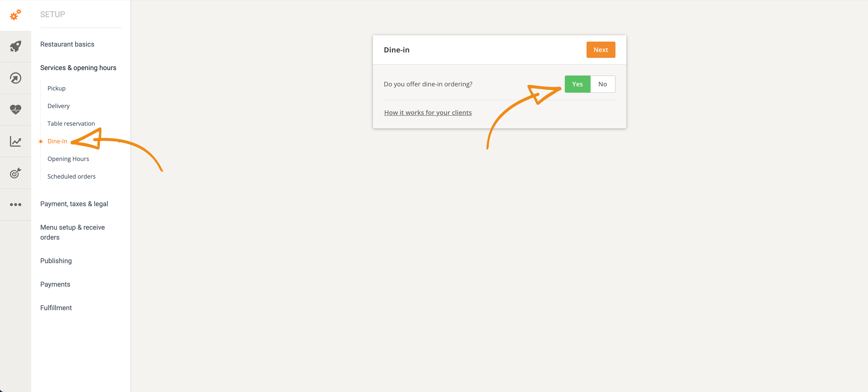Expand Restaurant basics section

pos(67,44)
